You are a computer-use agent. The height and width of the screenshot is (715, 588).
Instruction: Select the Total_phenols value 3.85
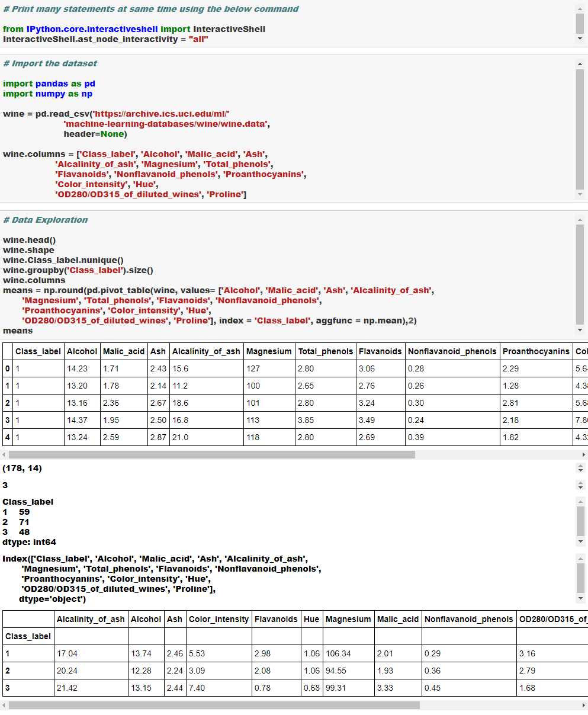[307, 420]
